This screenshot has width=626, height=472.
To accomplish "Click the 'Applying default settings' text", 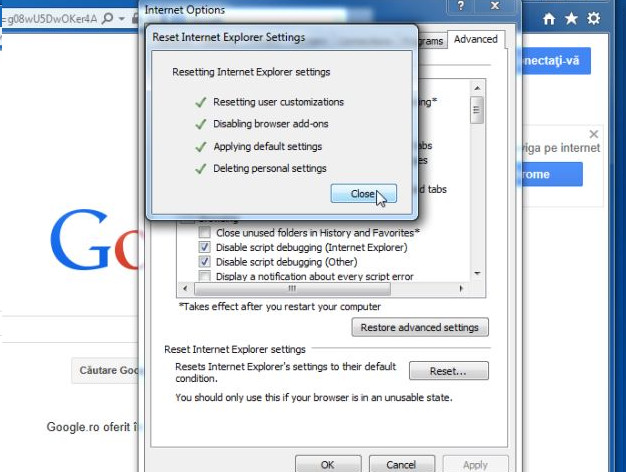I will (x=267, y=147).
